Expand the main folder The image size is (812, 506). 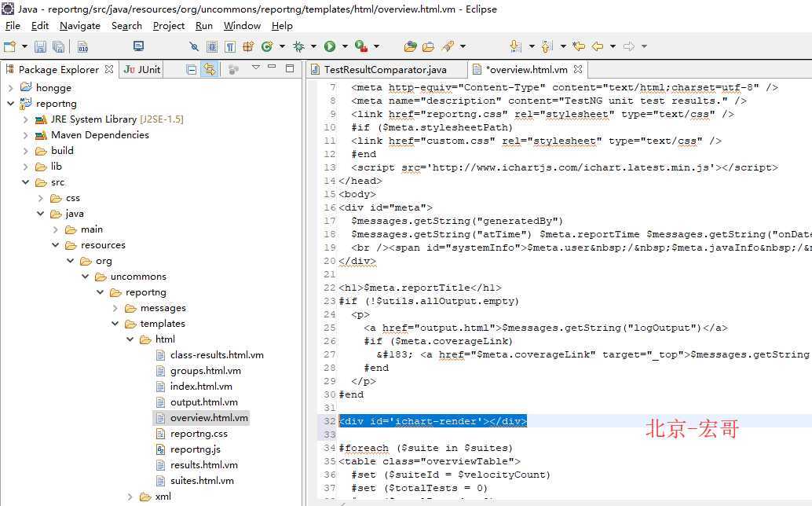56,229
